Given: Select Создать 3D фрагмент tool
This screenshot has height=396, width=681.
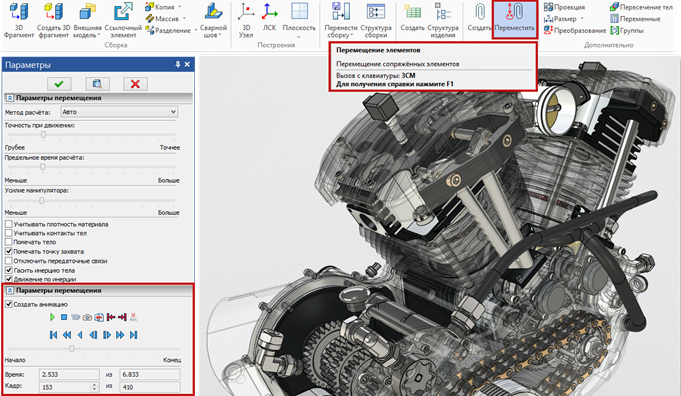Looking at the screenshot, I should [x=53, y=20].
